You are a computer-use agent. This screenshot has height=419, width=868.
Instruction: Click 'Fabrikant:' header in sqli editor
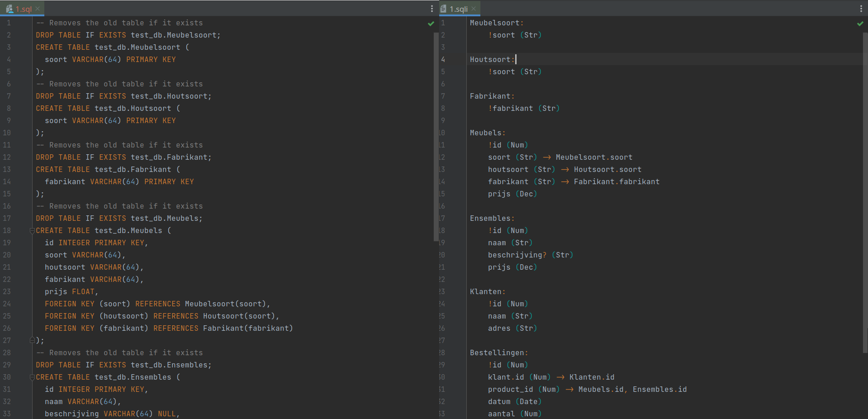tap(492, 96)
